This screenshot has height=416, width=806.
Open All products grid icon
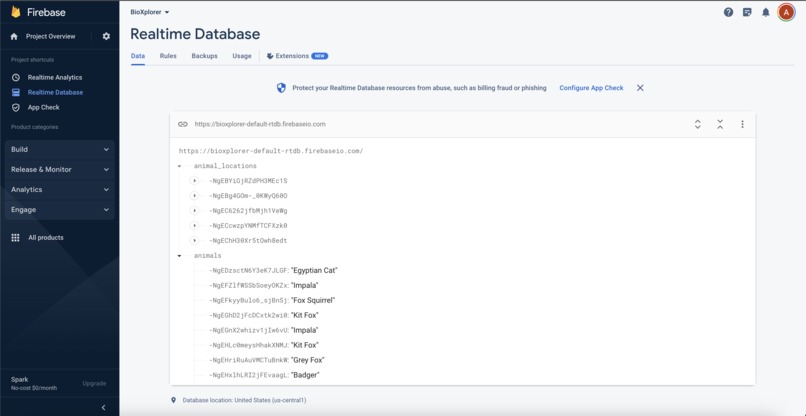15,238
